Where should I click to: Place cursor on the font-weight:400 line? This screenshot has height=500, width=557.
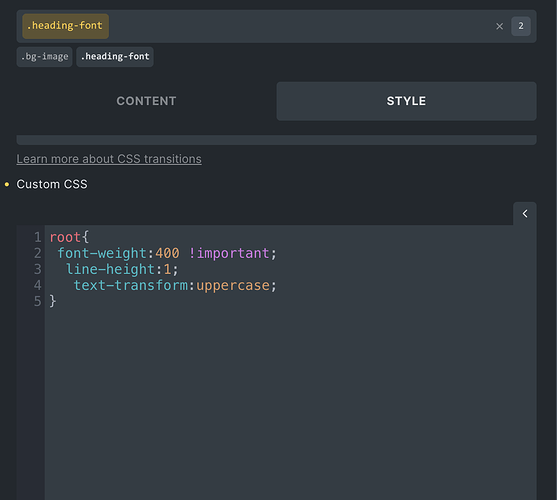pos(167,253)
